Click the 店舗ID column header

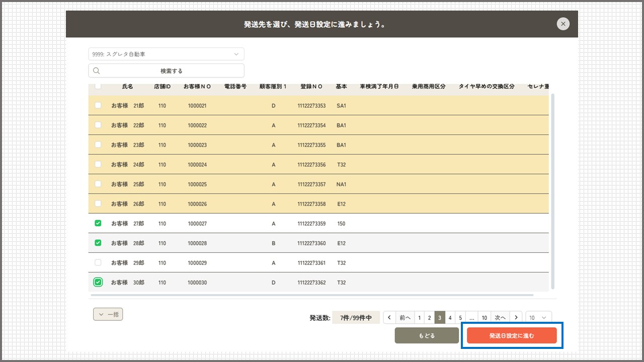pos(162,86)
